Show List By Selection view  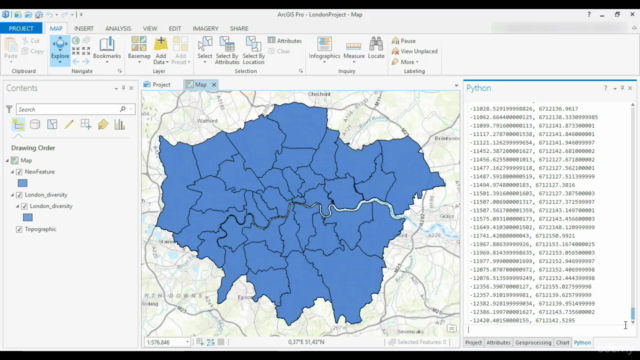[52, 124]
